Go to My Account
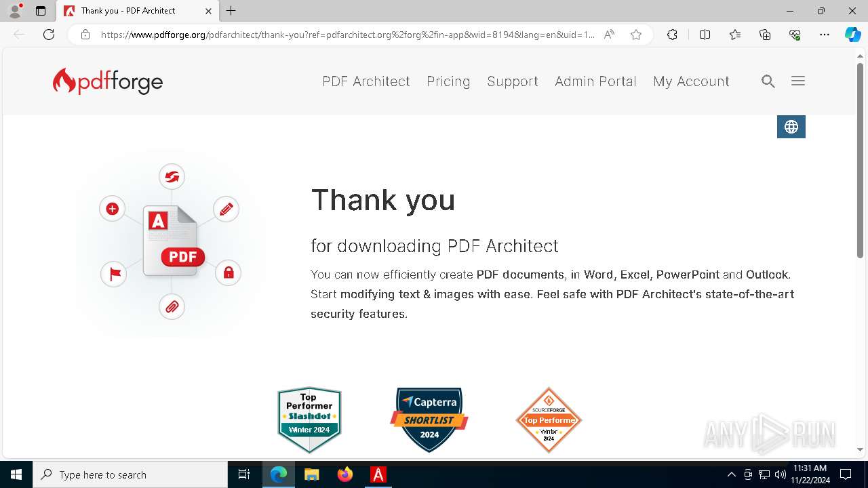Screen dimensions: 868x488 tap(691, 81)
